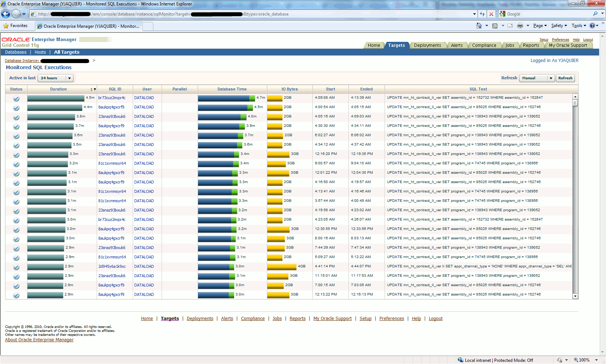Screen dimensions: 606x364
Task: Open the Recent Pages dropdown arrow
Action: click(24, 14)
